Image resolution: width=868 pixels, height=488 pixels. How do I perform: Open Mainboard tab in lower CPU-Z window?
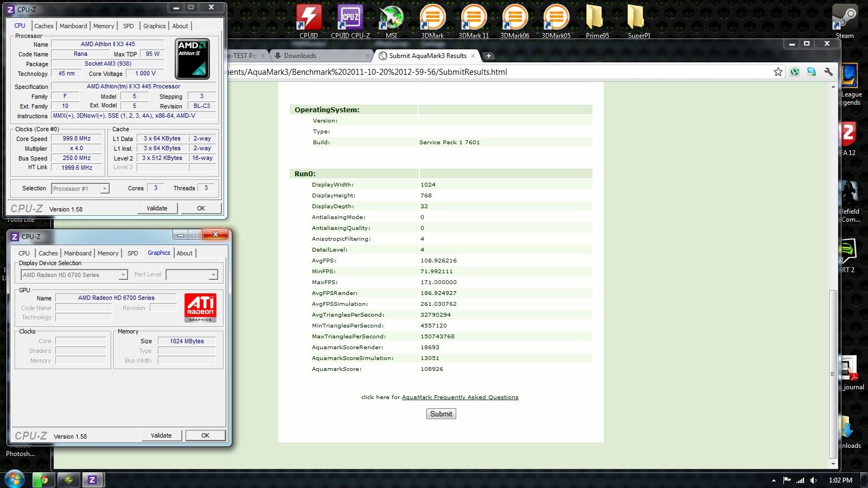pyautogui.click(x=78, y=253)
